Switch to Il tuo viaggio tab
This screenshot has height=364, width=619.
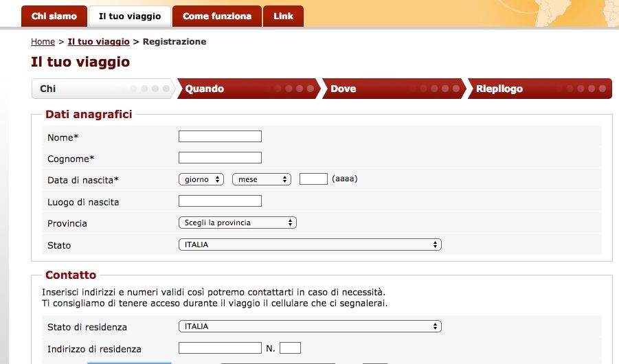point(130,16)
